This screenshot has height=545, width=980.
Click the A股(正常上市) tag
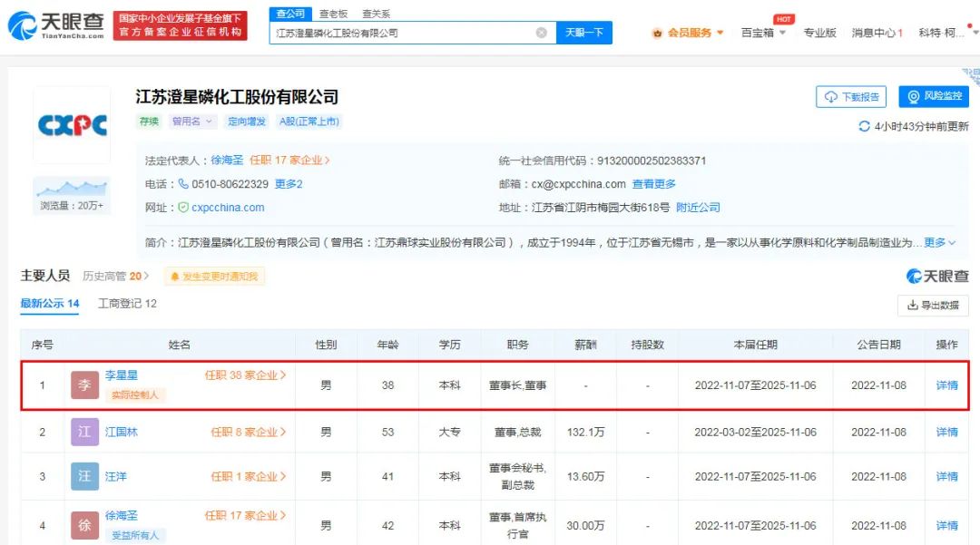click(309, 122)
